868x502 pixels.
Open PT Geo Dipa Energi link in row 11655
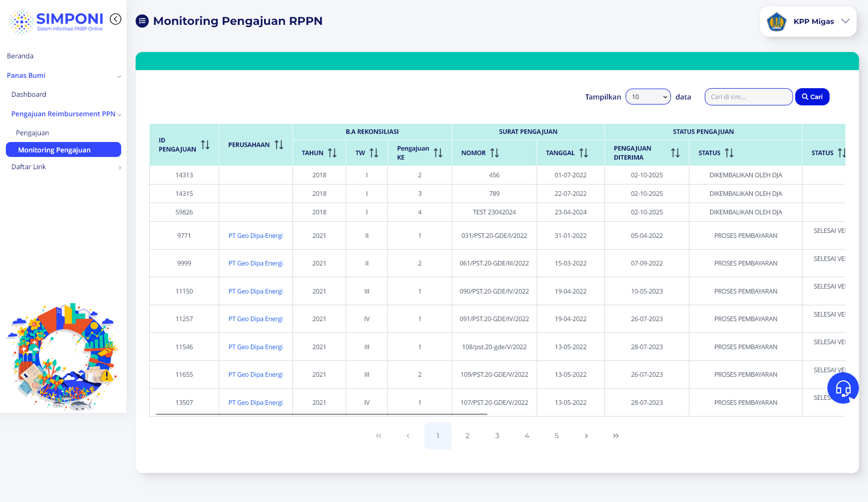255,374
